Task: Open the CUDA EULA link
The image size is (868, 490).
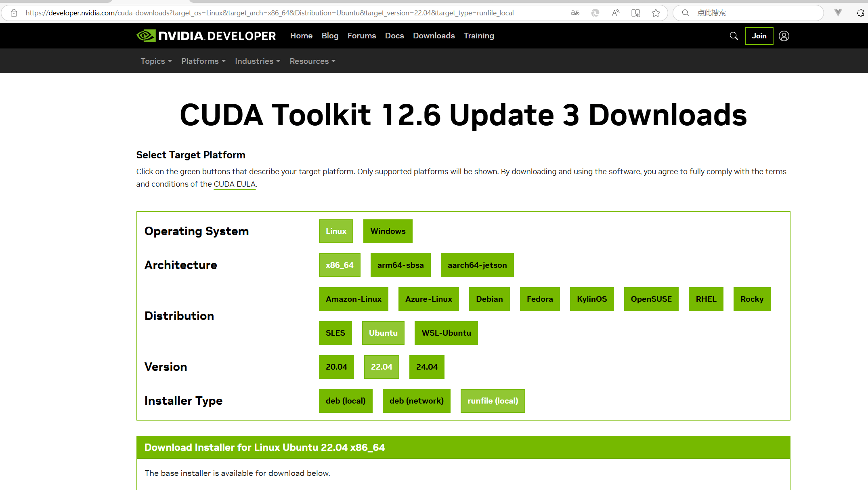Action: (235, 184)
